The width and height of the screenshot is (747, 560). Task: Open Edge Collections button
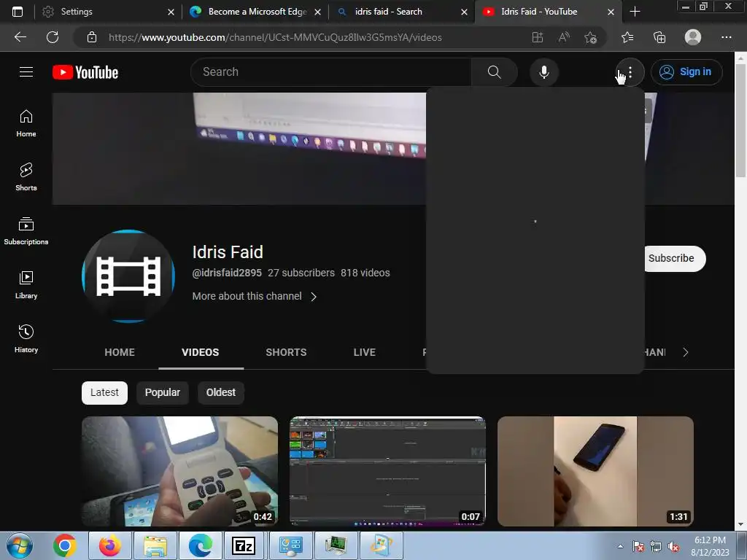[659, 37]
